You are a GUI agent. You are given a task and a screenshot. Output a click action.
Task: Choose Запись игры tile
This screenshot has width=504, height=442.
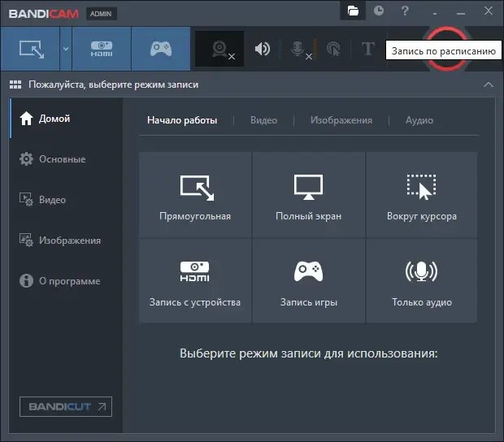coord(309,281)
